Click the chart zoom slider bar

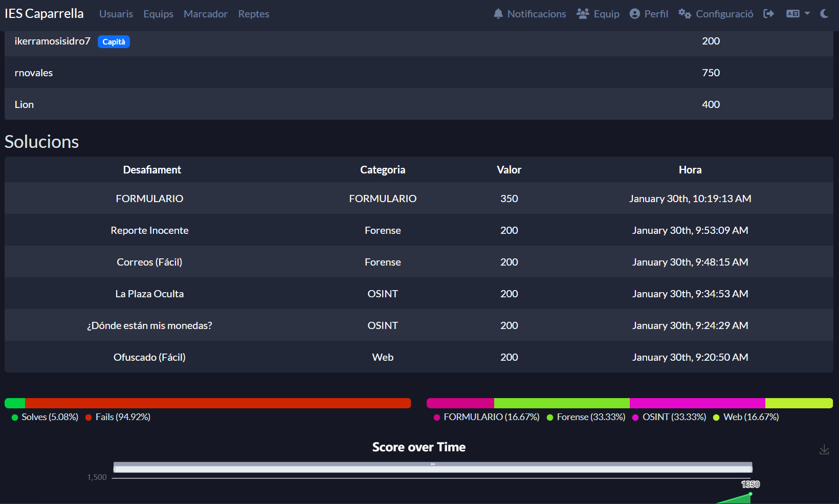(432, 468)
